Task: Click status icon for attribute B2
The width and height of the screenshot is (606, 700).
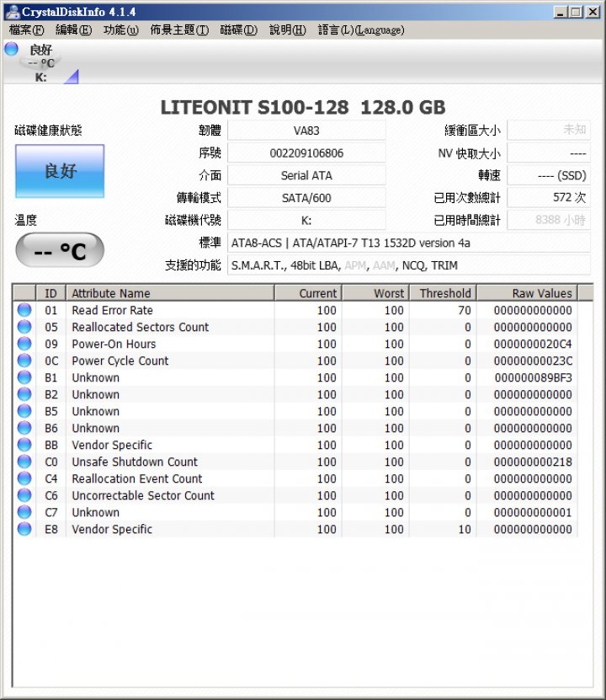Action: point(24,394)
